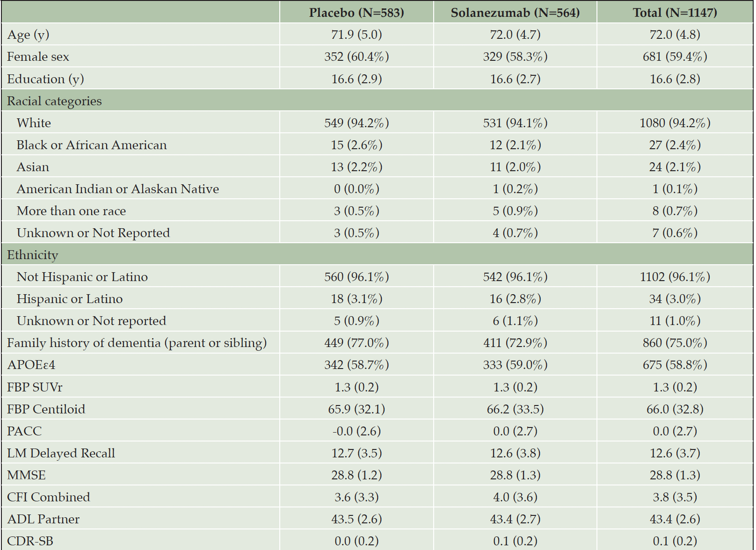Image resolution: width=756 pixels, height=550 pixels.
Task: Select the Placebo value for White
Action: 356,123
